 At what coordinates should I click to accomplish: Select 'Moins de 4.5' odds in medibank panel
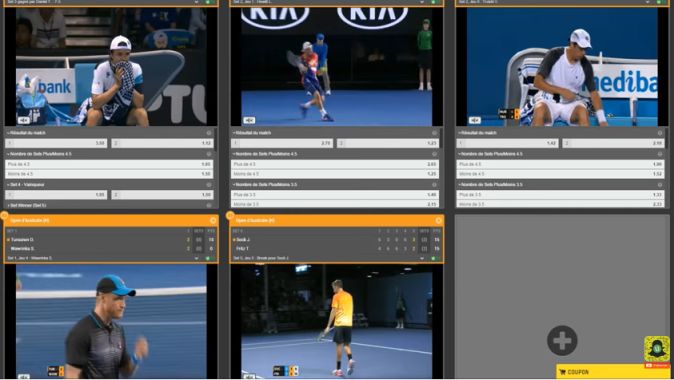[x=560, y=174]
